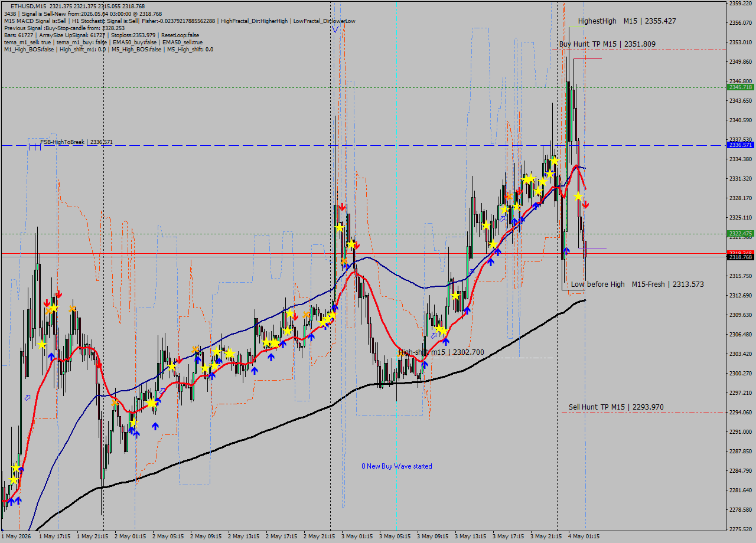The image size is (756, 543).
Task: Click the 2294.060 price axis value
Action: pos(741,413)
